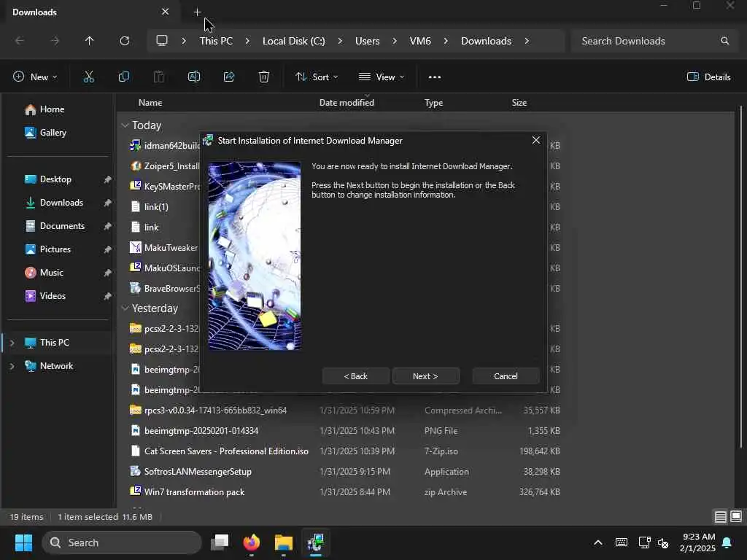This screenshot has width=747, height=560.
Task: Click the Back button in installer
Action: tap(355, 376)
